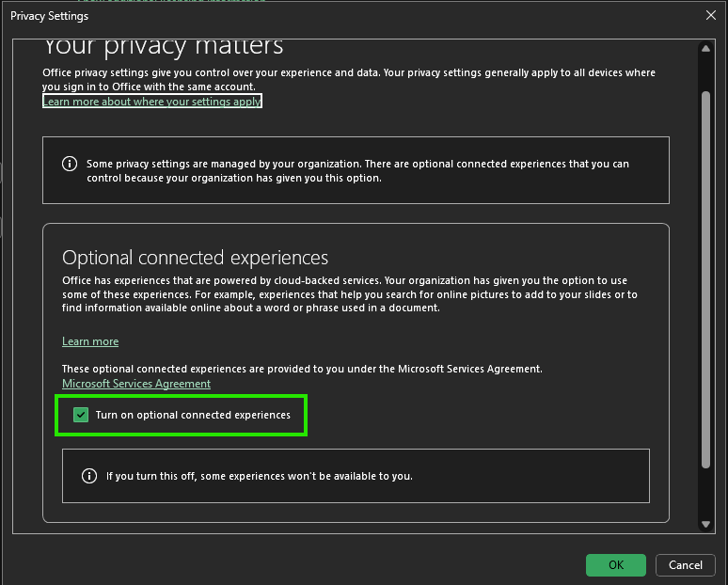Open 'Learn more about where your settings apply'
Viewport: 728px width, 585px height.
coord(152,102)
